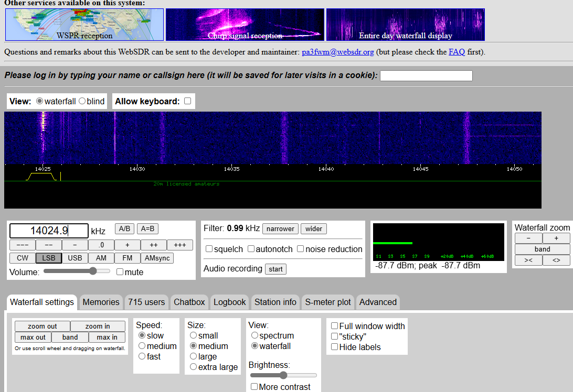Switch to the Memories tab
The height and width of the screenshot is (392, 573).
(x=101, y=302)
